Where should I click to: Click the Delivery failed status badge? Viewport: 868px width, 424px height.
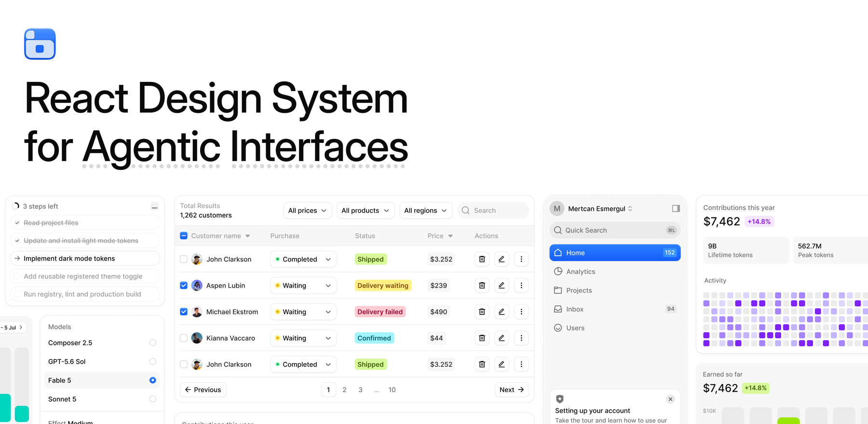380,312
